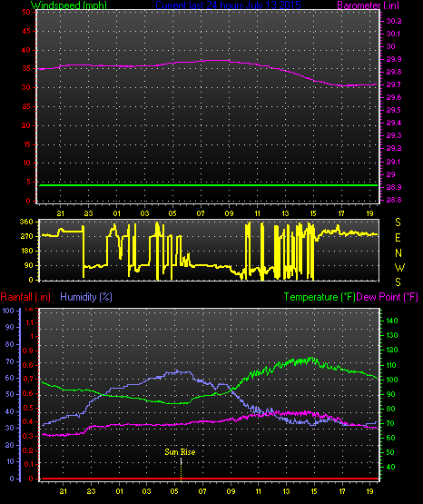The width and height of the screenshot is (423, 504).
Task: Click the Rainfall (.in) legend label
Action: click(x=25, y=297)
